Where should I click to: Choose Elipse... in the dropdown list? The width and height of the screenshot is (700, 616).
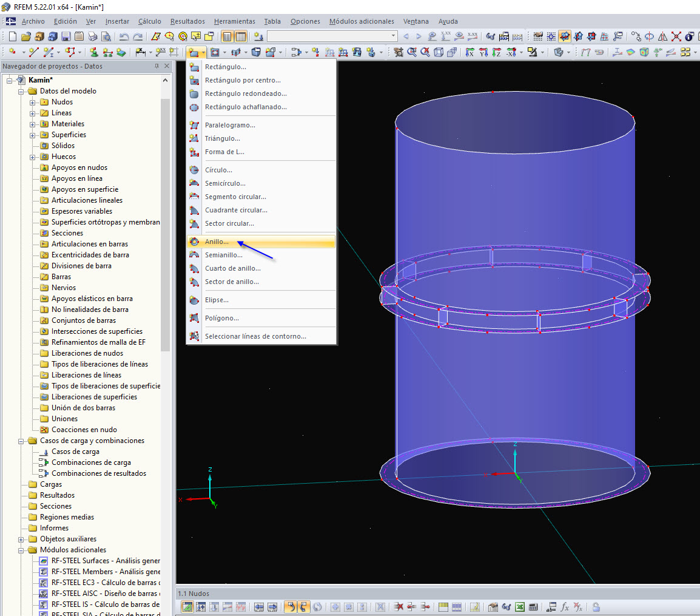pyautogui.click(x=217, y=300)
